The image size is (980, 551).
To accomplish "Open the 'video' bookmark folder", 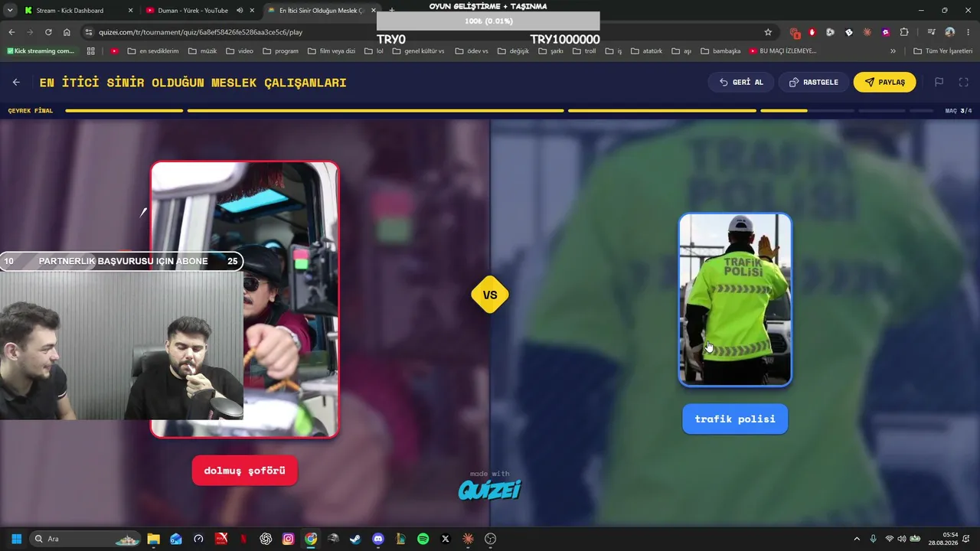I will (240, 51).
